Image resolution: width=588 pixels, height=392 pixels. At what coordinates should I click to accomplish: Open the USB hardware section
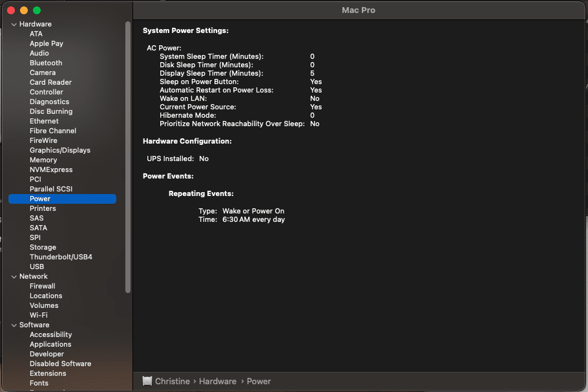[37, 267]
